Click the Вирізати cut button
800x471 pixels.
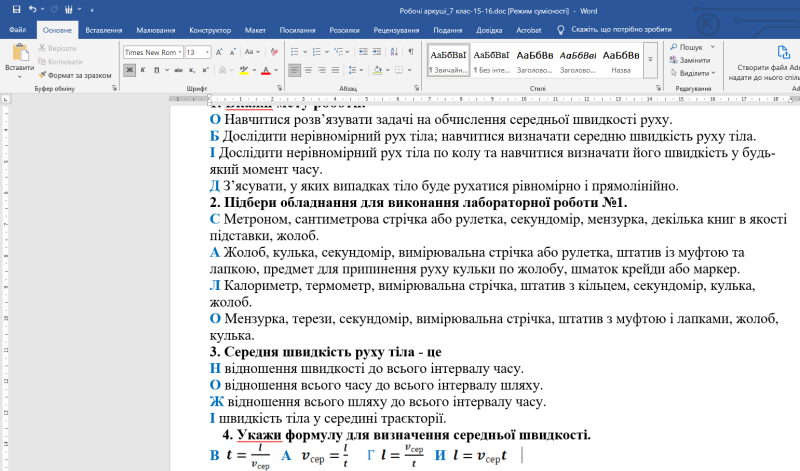tap(58, 48)
